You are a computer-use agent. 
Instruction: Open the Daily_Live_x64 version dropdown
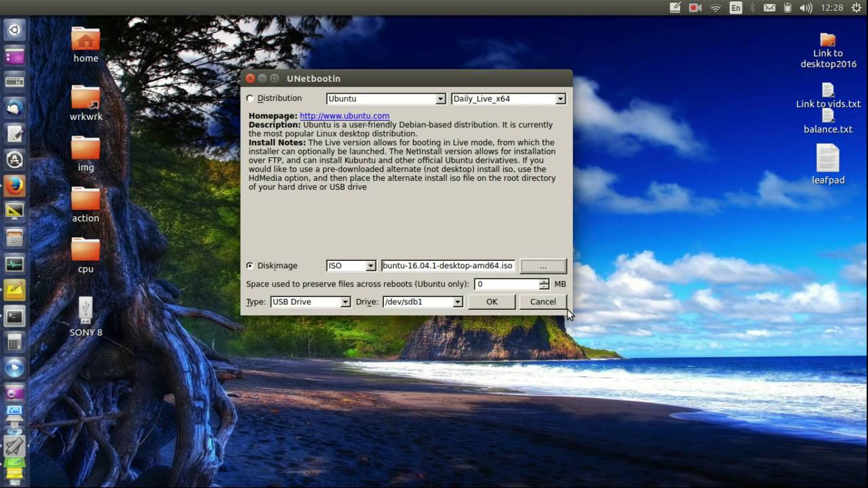click(x=509, y=99)
